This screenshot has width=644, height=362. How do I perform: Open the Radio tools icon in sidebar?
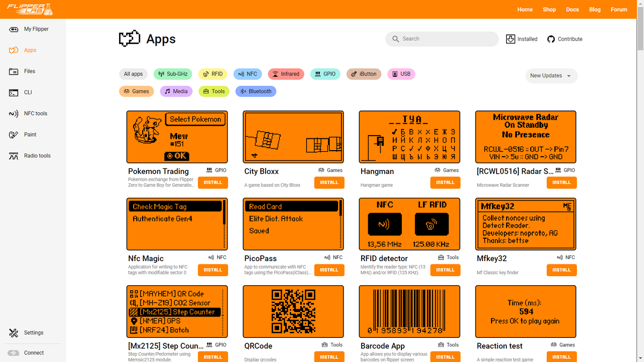coord(14,156)
